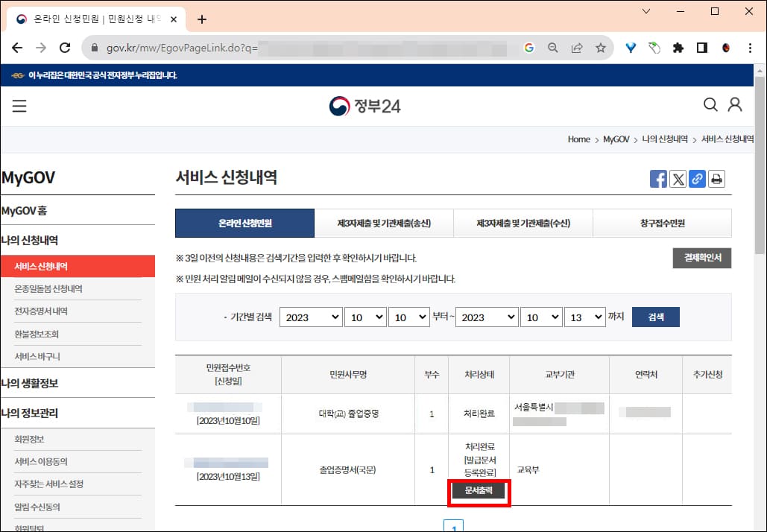This screenshot has height=532, width=767.
Task: Click the search magnifier icon
Action: (x=710, y=105)
